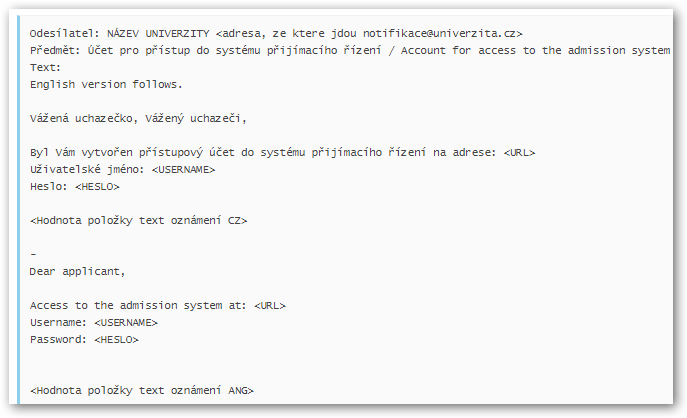Click the notifikace@univerzita.cz email address
The image size is (687, 418).
point(439,34)
